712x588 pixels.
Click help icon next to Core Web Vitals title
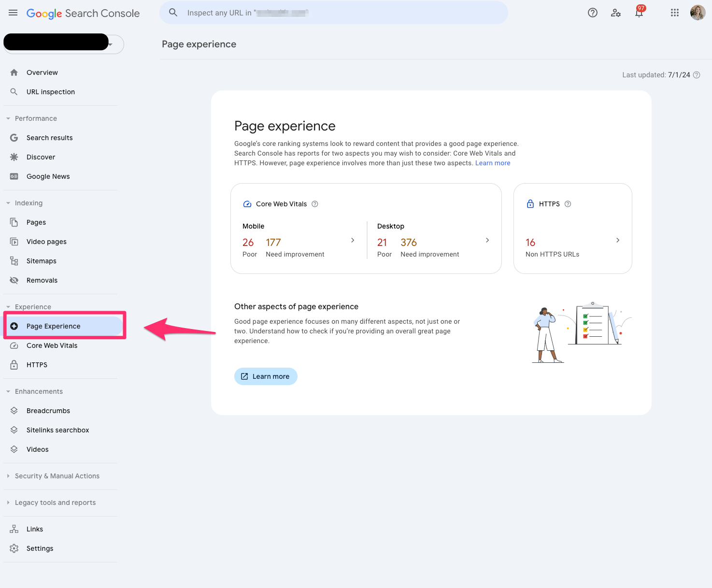(315, 204)
